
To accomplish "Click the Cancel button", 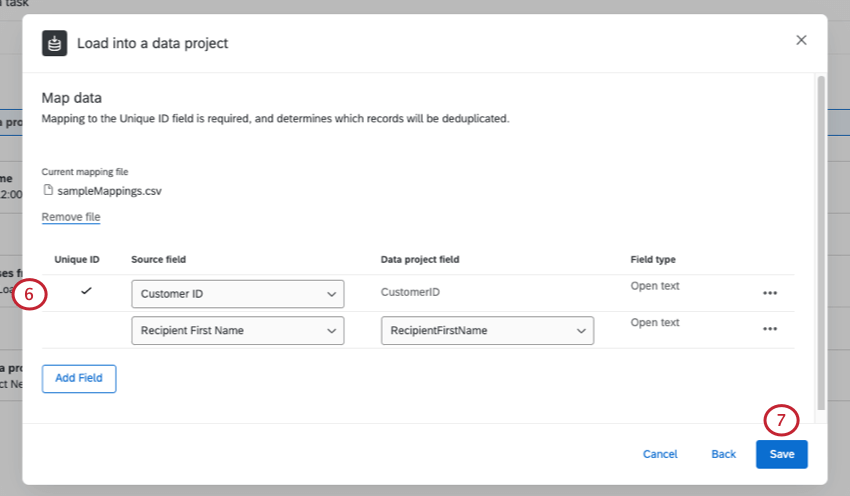I will tap(660, 454).
